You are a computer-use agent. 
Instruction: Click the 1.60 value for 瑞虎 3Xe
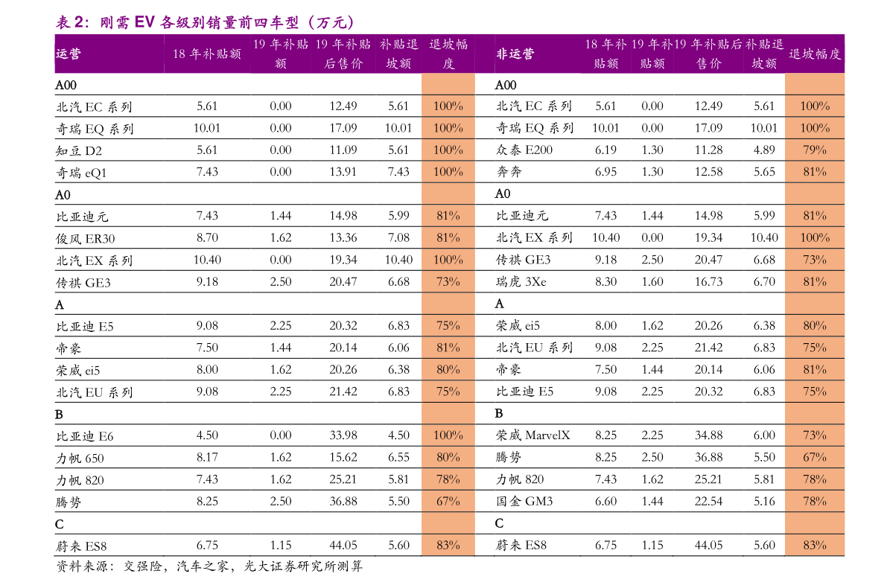[x=652, y=281]
